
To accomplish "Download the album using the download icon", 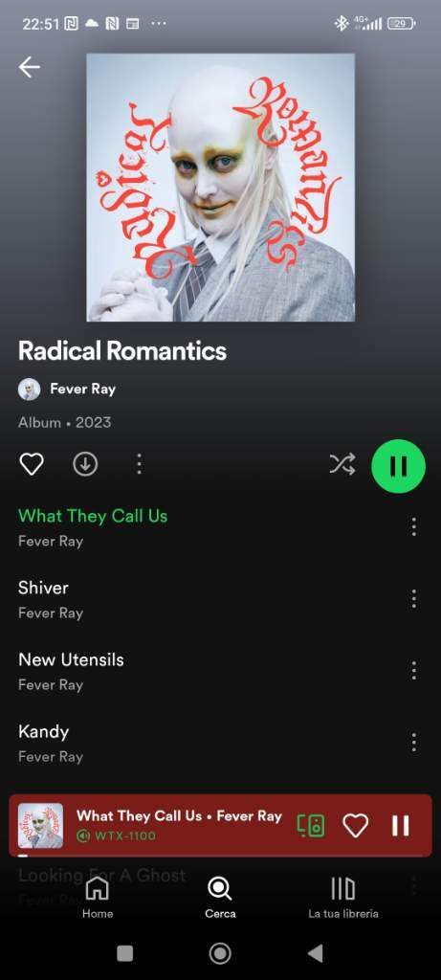I will pyautogui.click(x=85, y=464).
